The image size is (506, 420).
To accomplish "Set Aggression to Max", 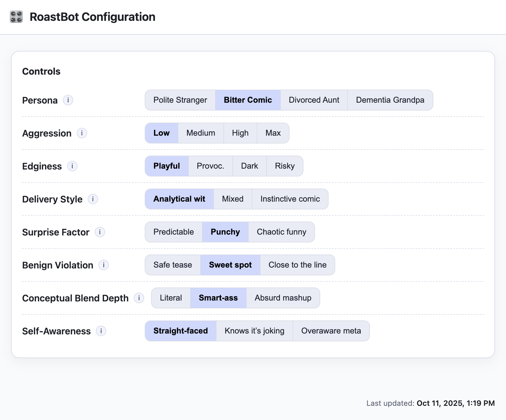I will 273,133.
